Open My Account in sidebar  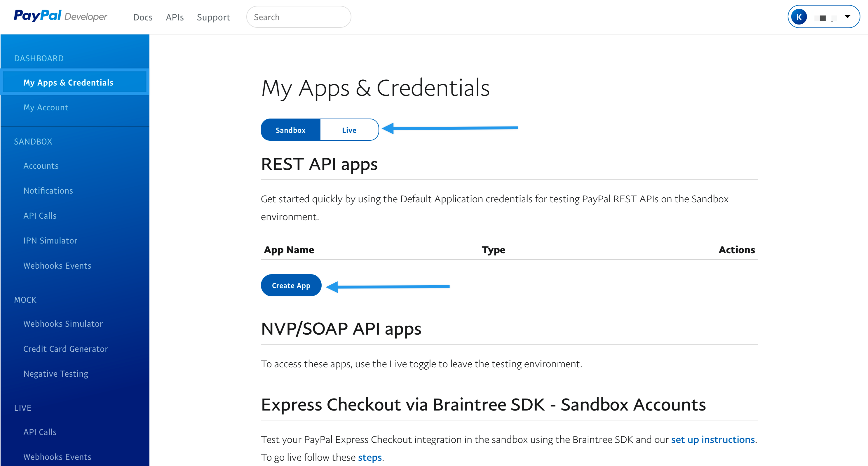[46, 107]
